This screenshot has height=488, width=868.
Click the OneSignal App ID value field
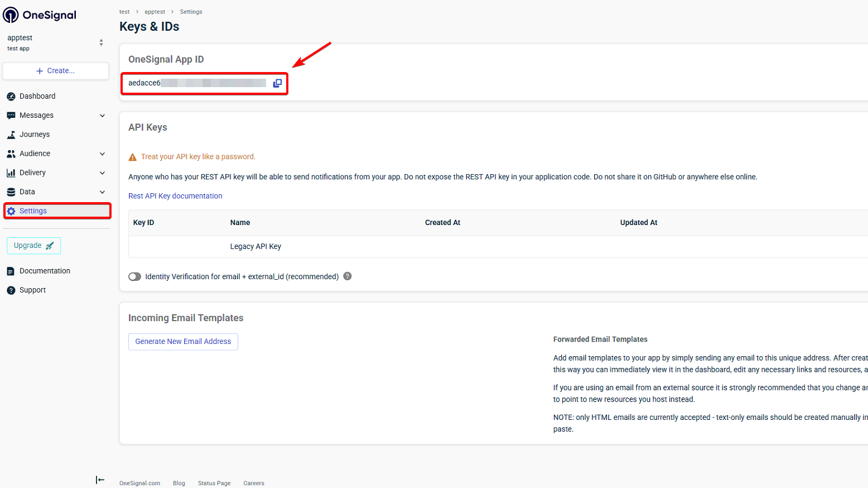(197, 83)
